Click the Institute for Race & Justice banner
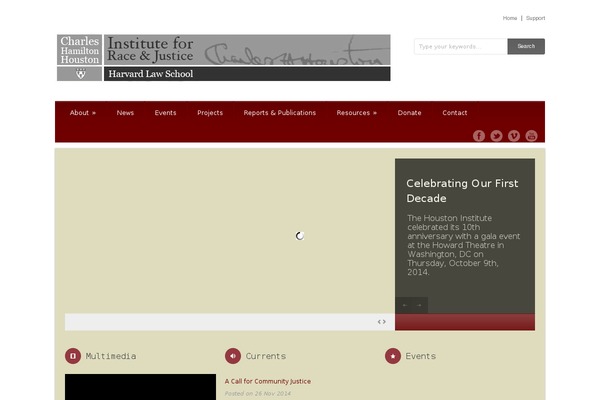 [247, 50]
